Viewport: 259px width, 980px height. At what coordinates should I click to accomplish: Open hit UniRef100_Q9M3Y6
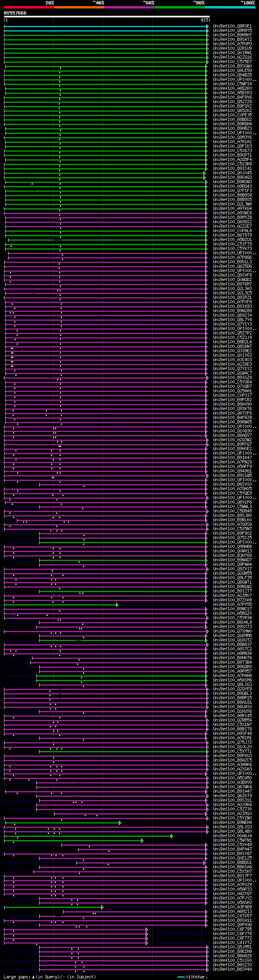232,137
